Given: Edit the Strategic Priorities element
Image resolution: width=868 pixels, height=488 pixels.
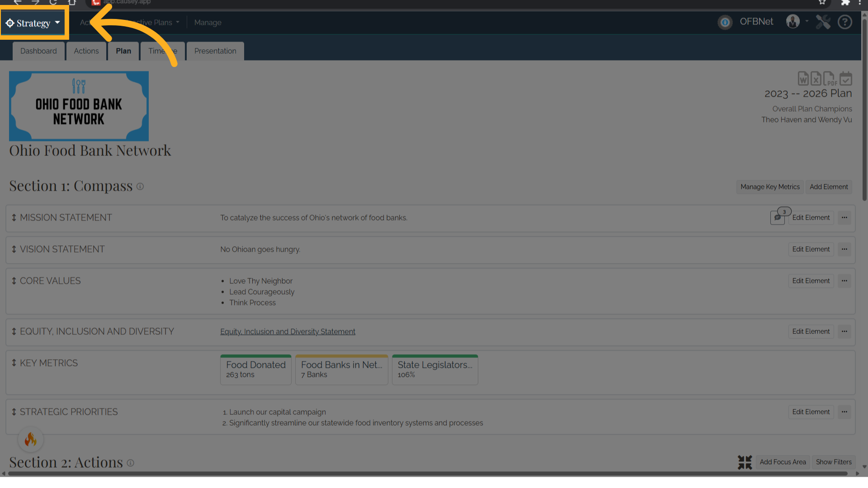Looking at the screenshot, I should 811,412.
